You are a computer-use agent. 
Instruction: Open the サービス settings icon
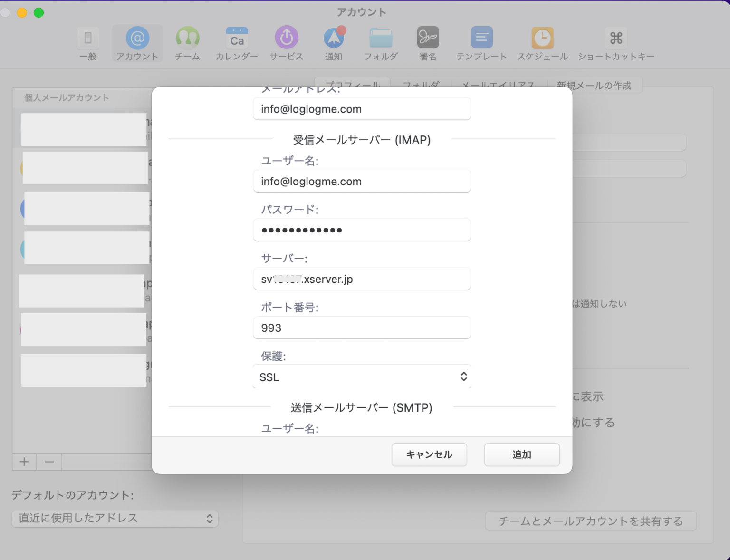[x=286, y=43]
